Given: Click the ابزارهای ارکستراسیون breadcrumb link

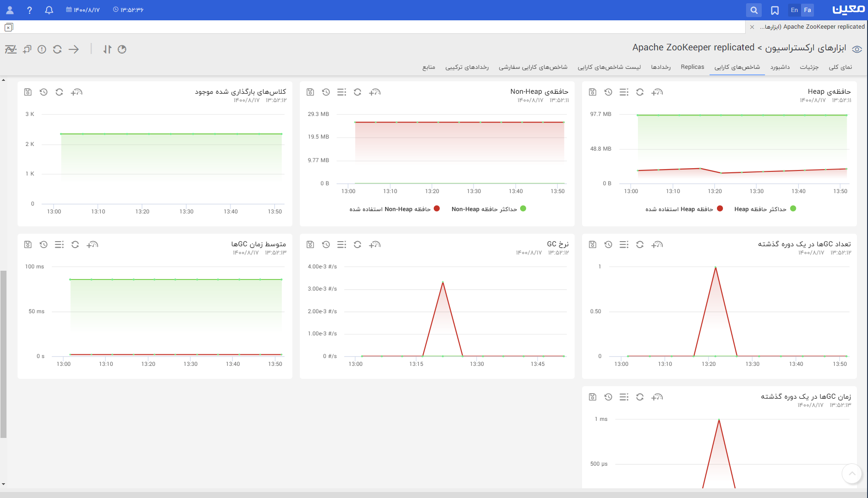Looking at the screenshot, I should pyautogui.click(x=806, y=48).
